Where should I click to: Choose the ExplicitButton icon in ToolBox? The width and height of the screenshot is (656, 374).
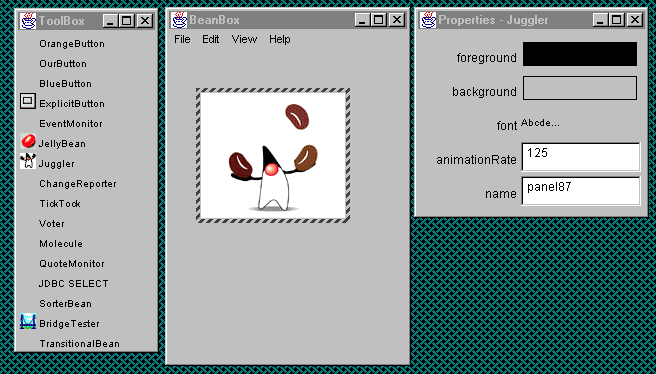[x=28, y=101]
